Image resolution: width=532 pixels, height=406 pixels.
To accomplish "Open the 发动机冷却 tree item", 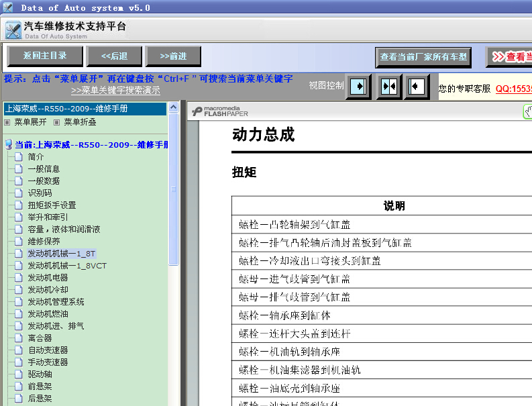I will [x=48, y=290].
